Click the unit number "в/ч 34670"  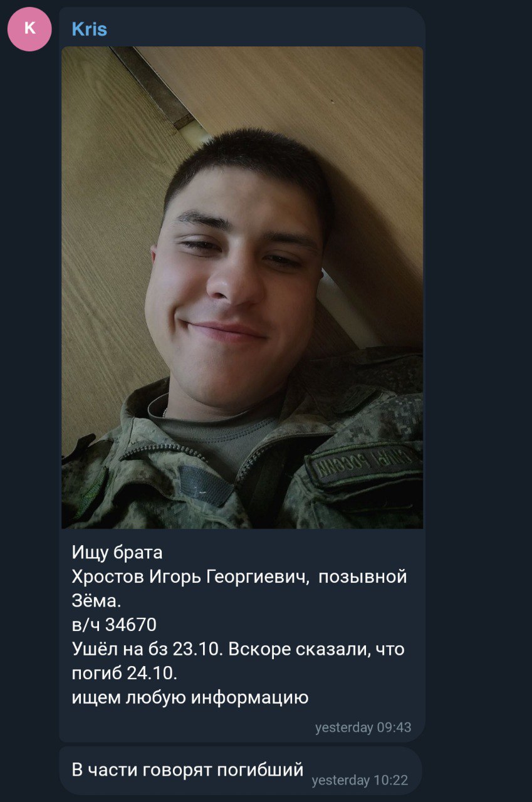coord(114,625)
